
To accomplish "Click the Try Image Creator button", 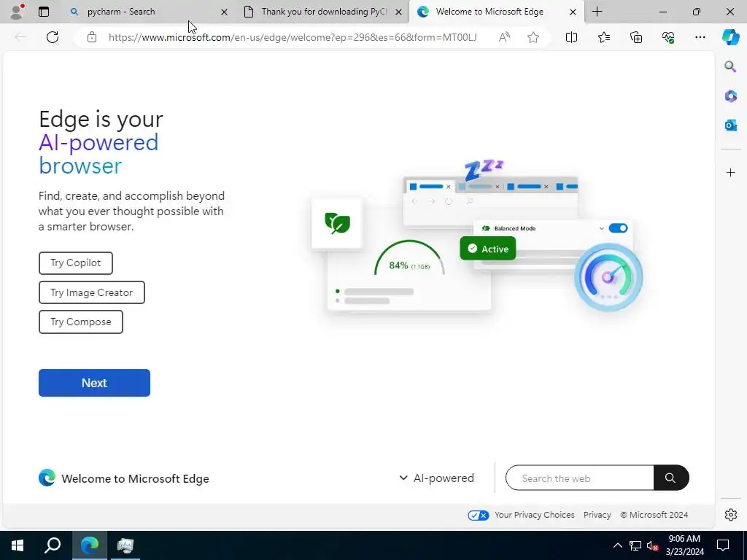I will (x=91, y=292).
